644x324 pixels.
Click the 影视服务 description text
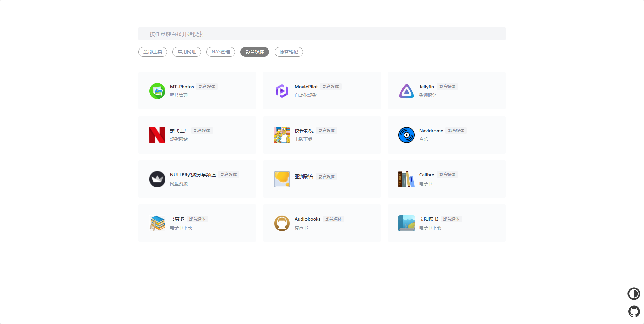(x=428, y=95)
